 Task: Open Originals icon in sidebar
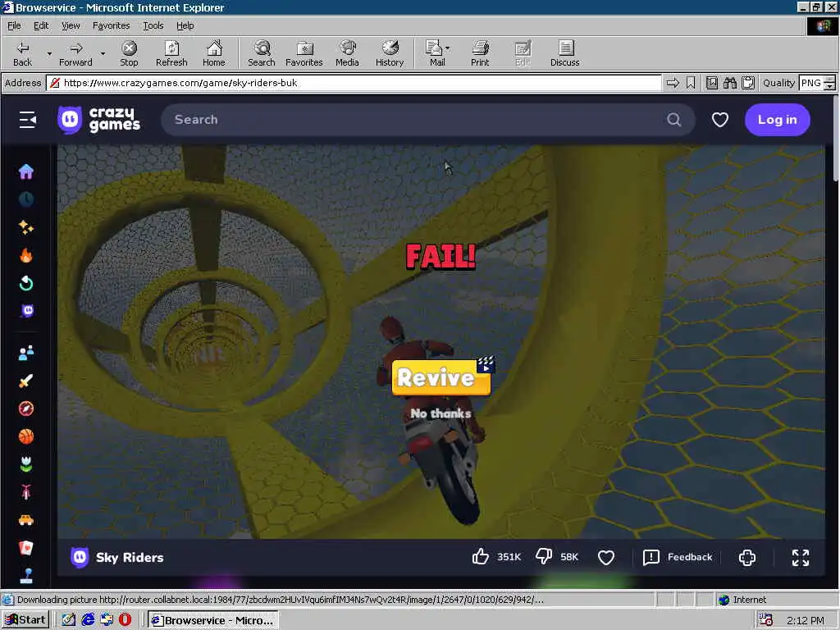coord(26,311)
